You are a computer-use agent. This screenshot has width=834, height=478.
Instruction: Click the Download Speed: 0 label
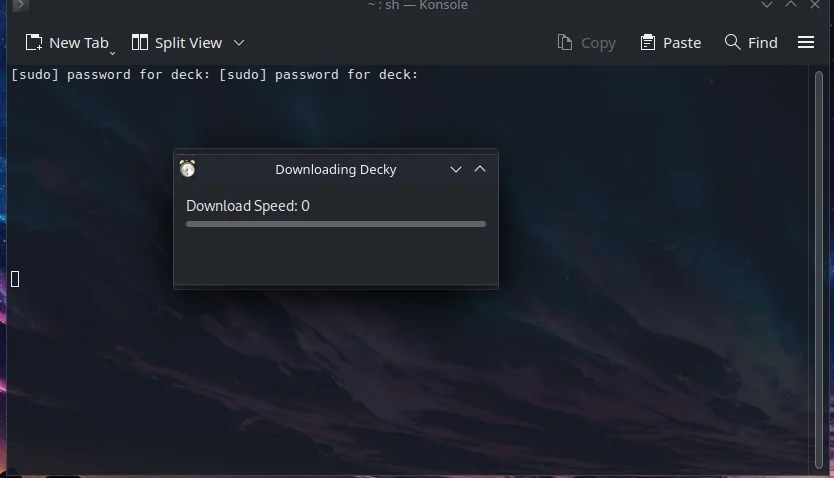coord(248,206)
